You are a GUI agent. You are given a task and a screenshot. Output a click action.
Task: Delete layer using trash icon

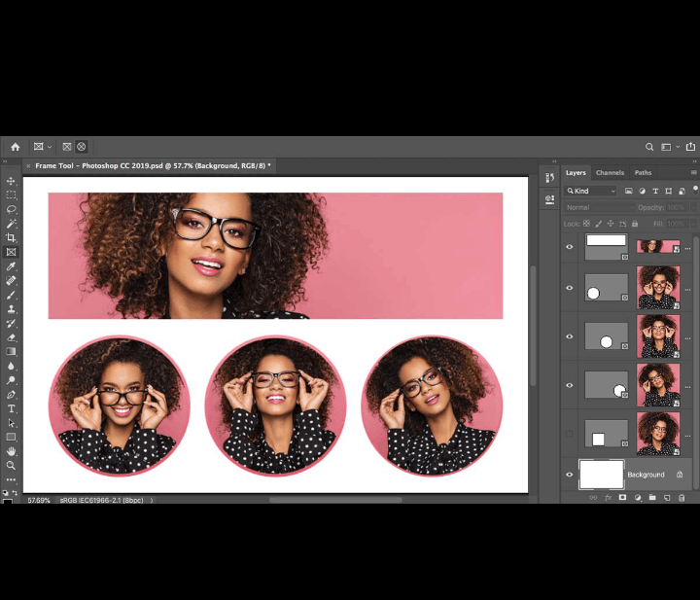pos(682,498)
